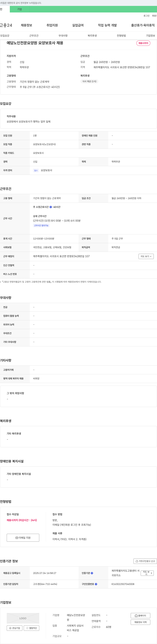This screenshot has width=157, height=644.
Task: Jump to the 복리후생 section tab
Action: (x=92, y=36)
